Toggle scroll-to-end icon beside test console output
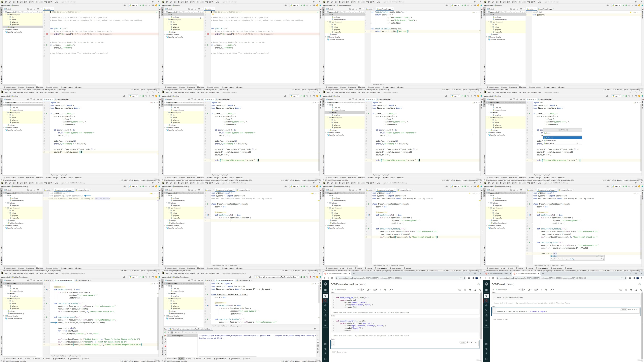644x362 pixels. pyautogui.click(x=318, y=346)
